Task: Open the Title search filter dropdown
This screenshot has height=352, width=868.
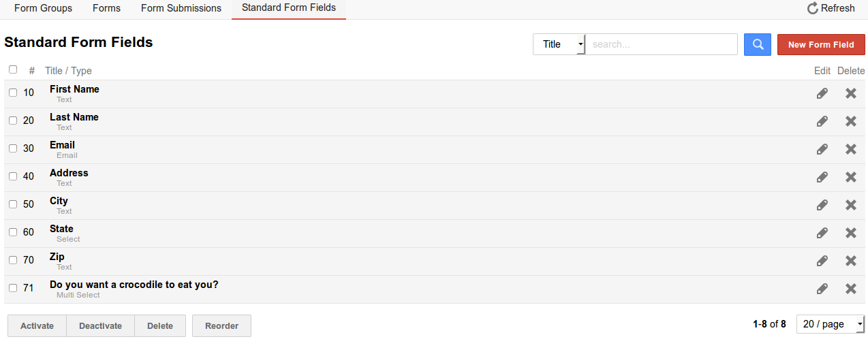Action: point(559,44)
